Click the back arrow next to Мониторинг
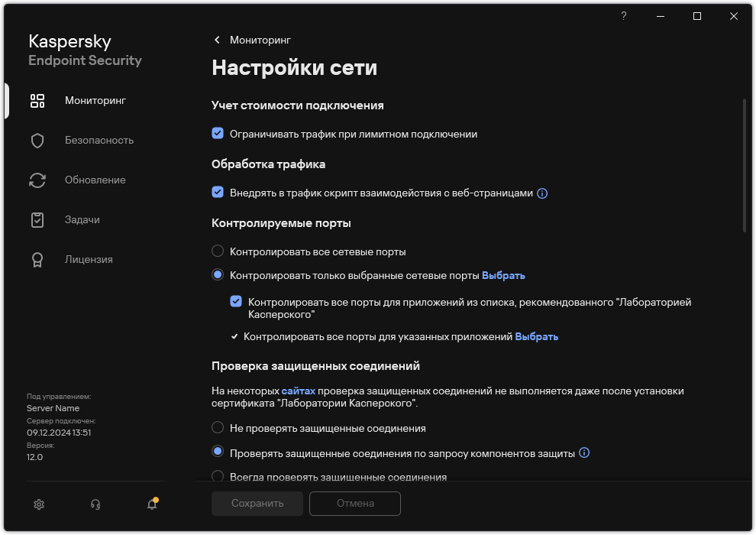Viewport: 756px width, 535px height. click(217, 40)
